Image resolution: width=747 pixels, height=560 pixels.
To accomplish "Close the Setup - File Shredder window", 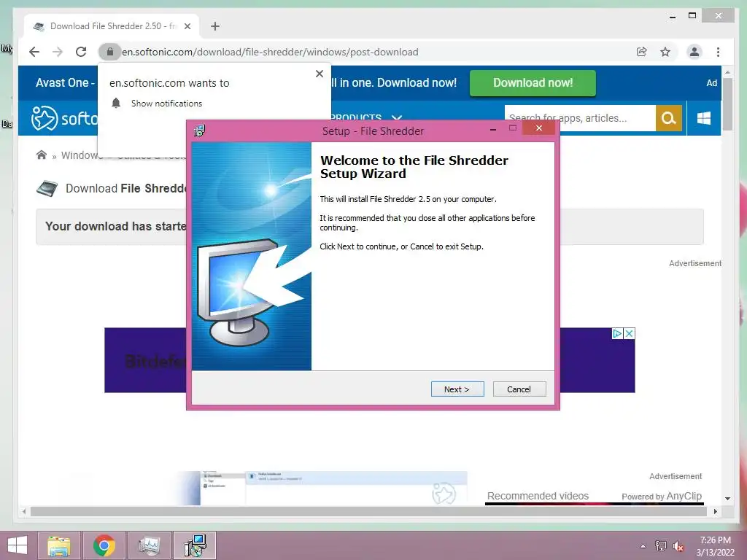I will coord(539,128).
